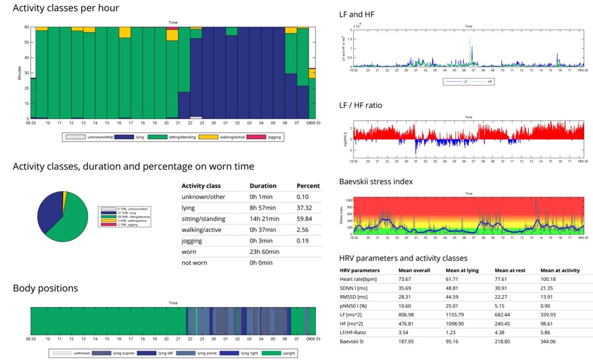Image resolution: width=593 pixels, height=364 pixels.
Task: Select the walking/active yellow legend swatch
Action: 208,137
